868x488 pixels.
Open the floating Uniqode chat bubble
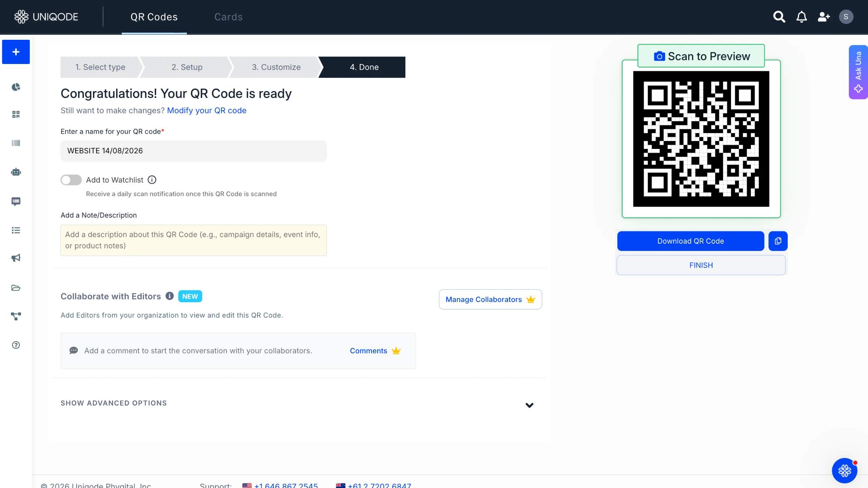coord(844,471)
